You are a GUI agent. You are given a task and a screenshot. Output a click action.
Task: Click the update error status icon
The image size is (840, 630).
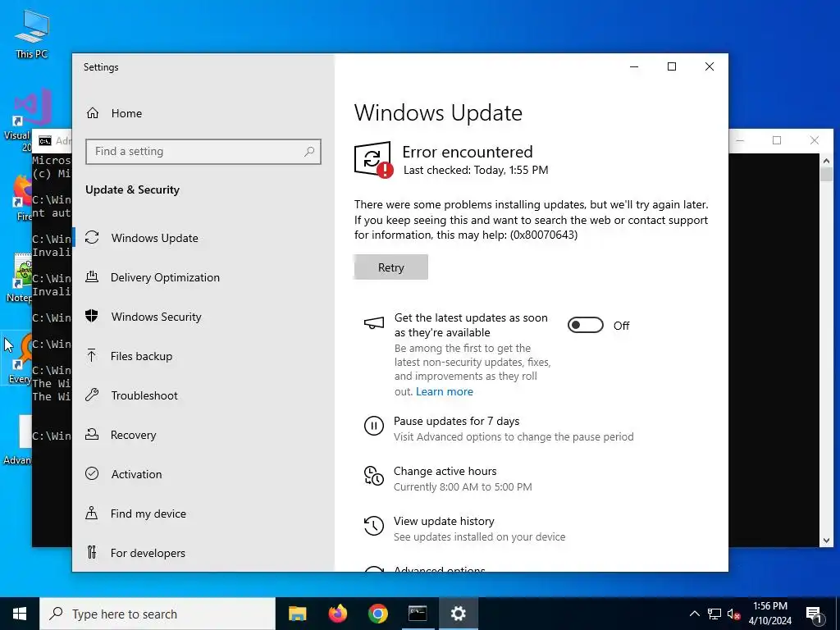(374, 160)
